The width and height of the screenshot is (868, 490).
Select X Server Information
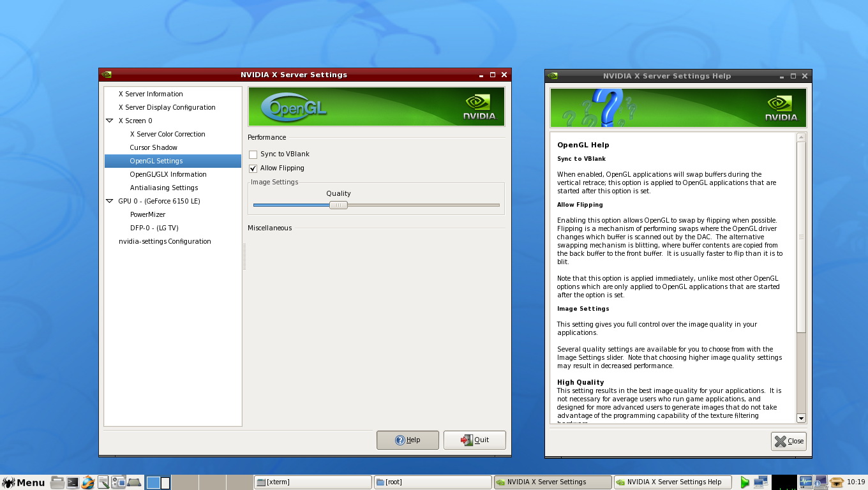pyautogui.click(x=151, y=94)
